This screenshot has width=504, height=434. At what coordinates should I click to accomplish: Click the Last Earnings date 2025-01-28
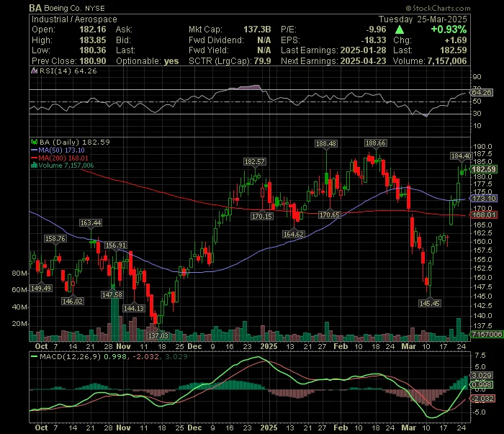click(x=363, y=50)
